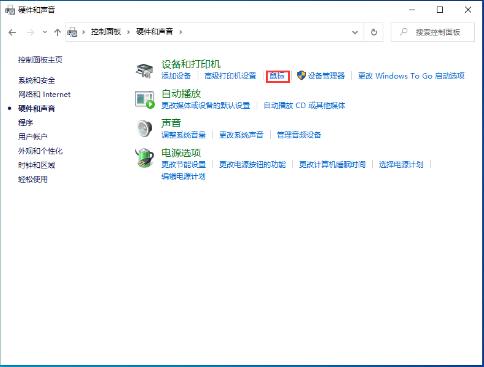Viewport: 484px width, 367px height.
Task: Click the 高级打印机设置 link
Action: click(x=230, y=76)
